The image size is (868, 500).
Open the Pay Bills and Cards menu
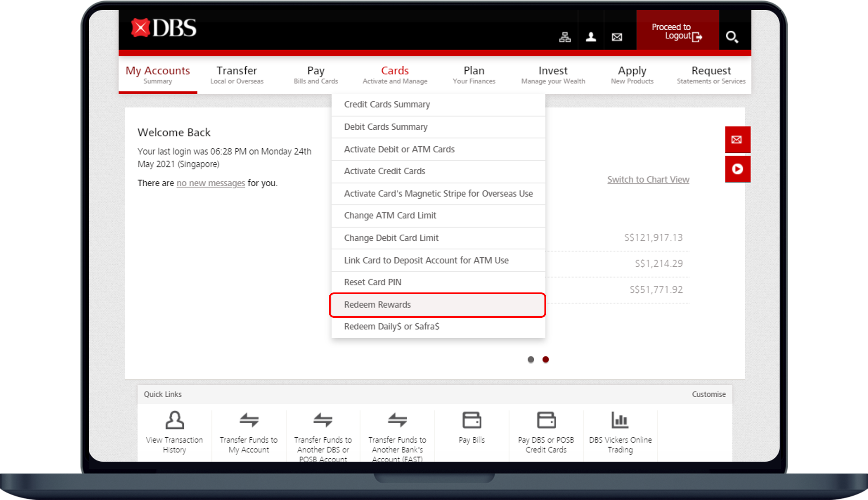pyautogui.click(x=316, y=75)
